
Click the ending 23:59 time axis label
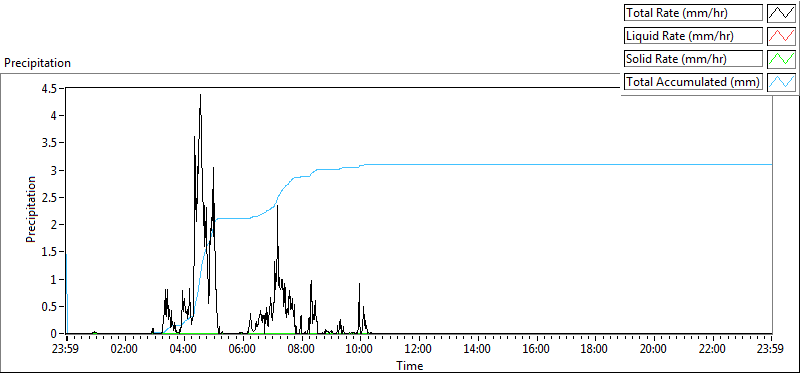click(x=771, y=350)
